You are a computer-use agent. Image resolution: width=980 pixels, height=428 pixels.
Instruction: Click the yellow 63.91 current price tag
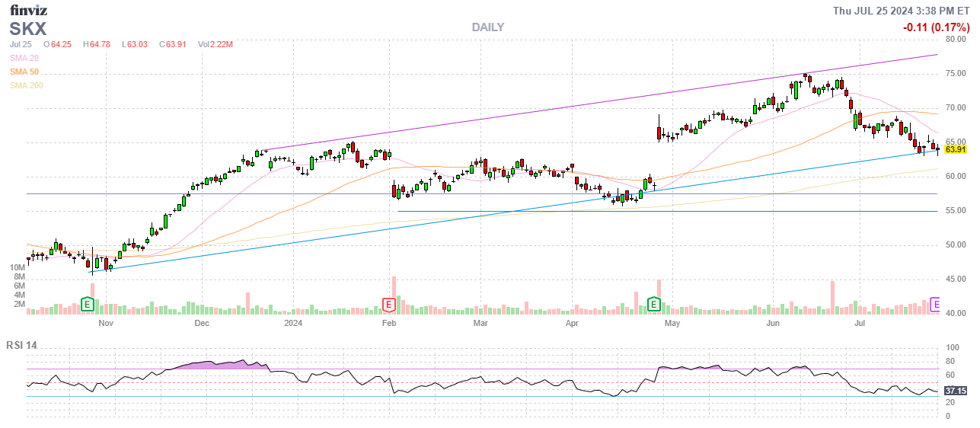coord(955,149)
